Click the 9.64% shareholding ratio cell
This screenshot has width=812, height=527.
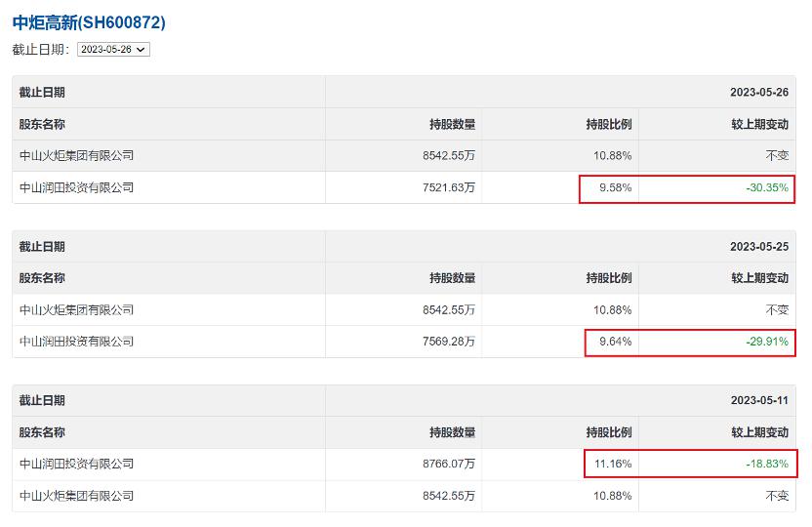pos(615,342)
